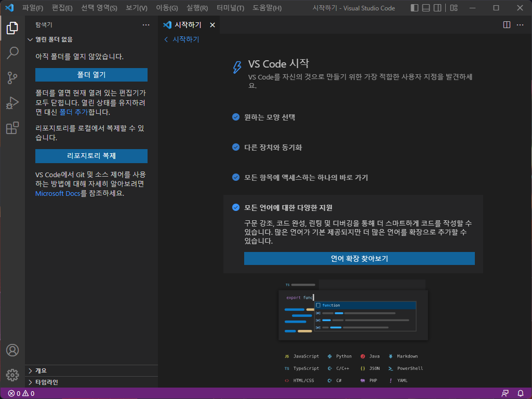This screenshot has width=532, height=399.
Task: Click the lightning bolt icon beside VS Code 시작
Action: [x=237, y=67]
